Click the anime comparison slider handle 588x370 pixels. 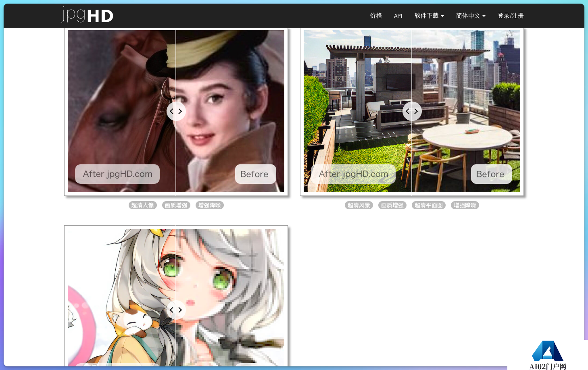pyautogui.click(x=176, y=310)
